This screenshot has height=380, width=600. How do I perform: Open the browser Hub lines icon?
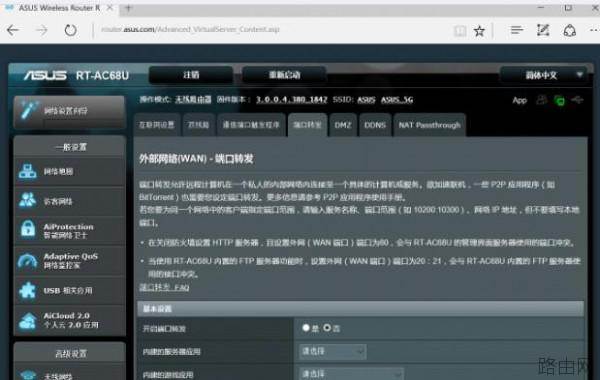click(517, 30)
